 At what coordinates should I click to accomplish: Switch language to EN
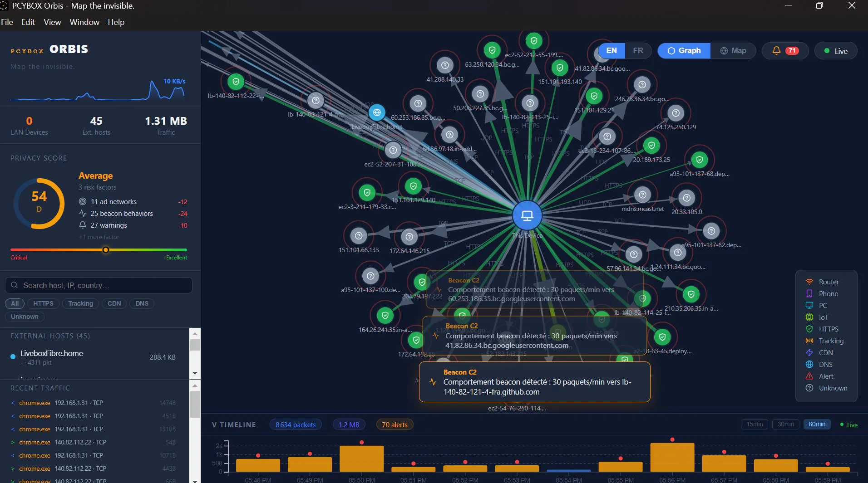[612, 51]
